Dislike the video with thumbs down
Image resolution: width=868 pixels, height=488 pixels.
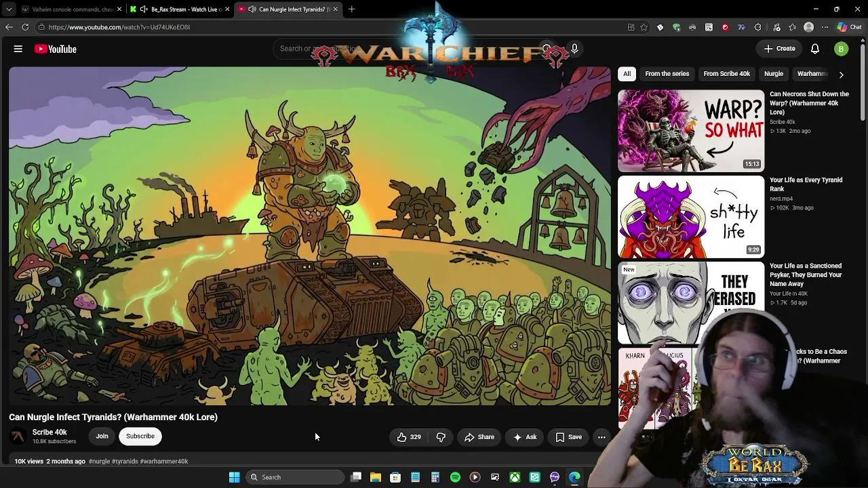(441, 437)
